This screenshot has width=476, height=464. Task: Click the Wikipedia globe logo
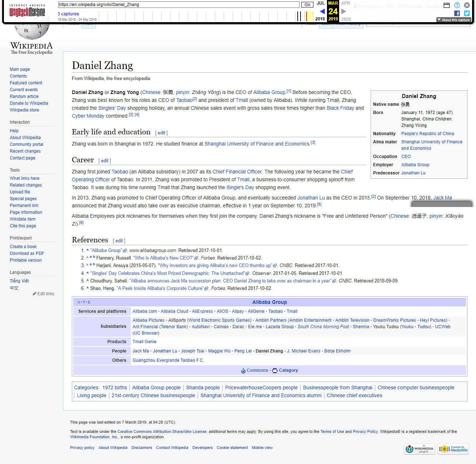point(31,39)
